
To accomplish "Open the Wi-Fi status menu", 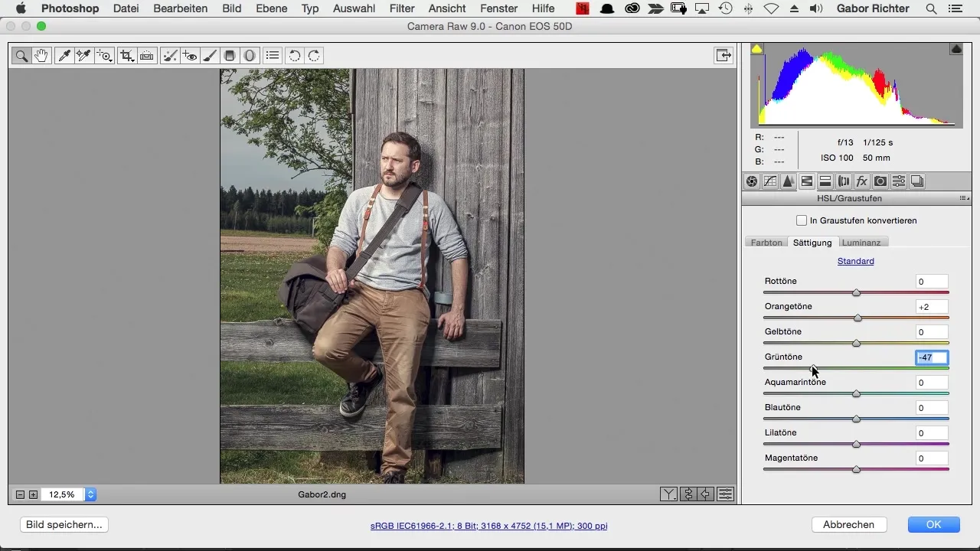I will (772, 8).
